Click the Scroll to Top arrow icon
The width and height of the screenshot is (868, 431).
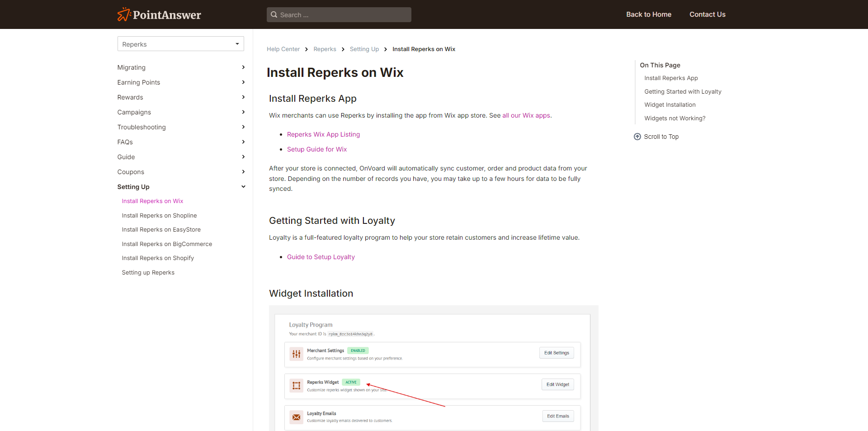pos(637,137)
